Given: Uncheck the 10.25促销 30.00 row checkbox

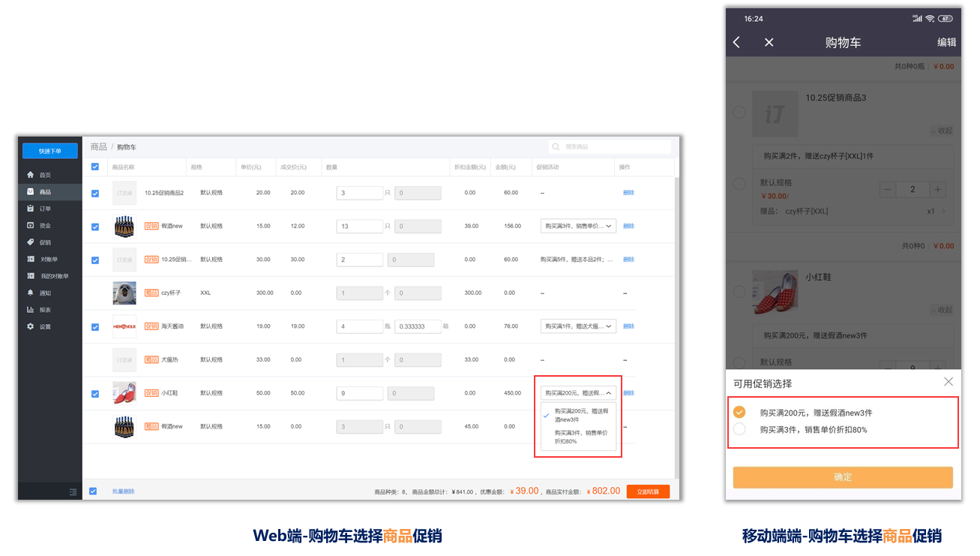Looking at the screenshot, I should [x=95, y=260].
